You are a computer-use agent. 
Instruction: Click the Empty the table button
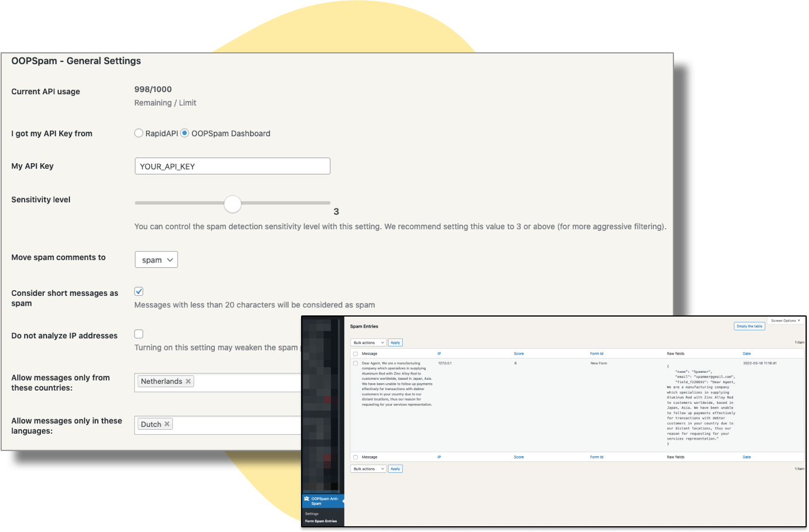750,326
